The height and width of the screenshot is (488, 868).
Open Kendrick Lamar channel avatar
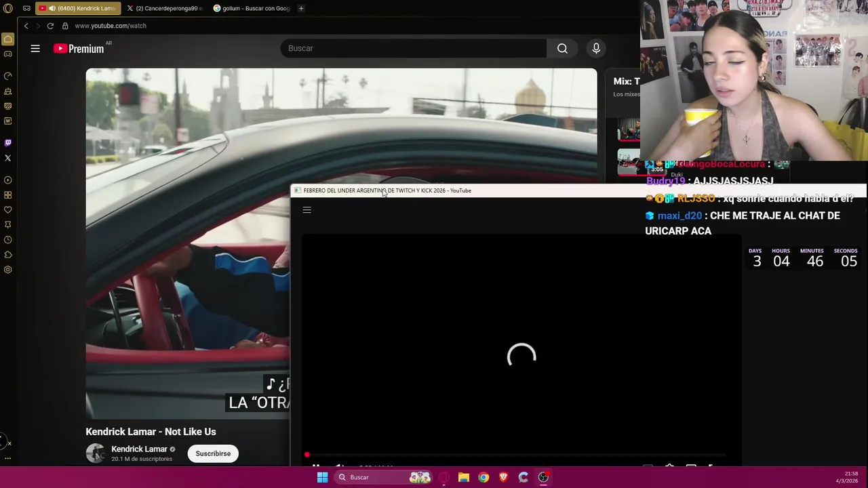coord(96,453)
